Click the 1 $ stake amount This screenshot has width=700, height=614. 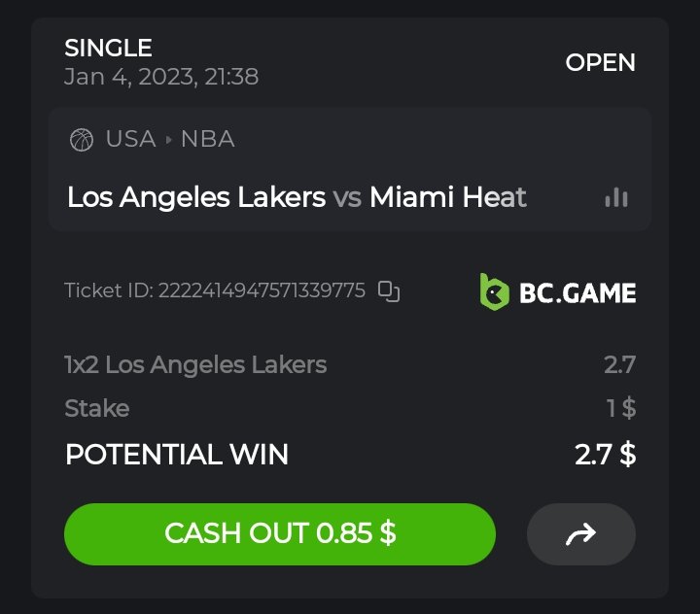(621, 408)
